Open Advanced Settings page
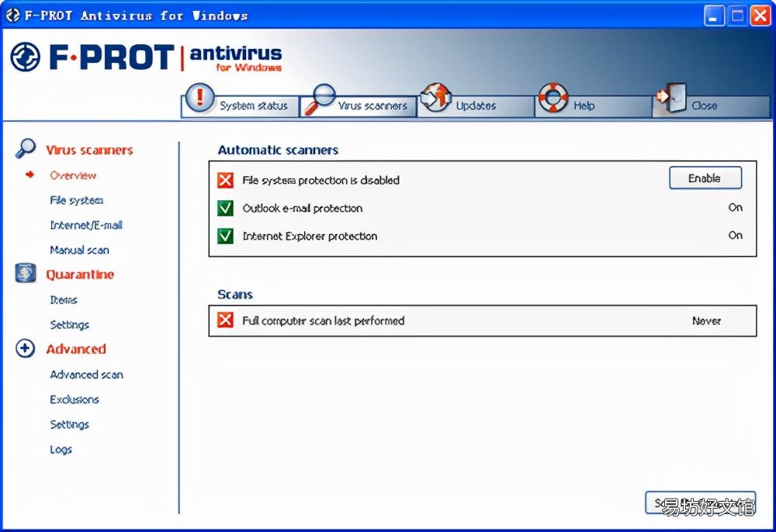Screen dimensions: 776x532 (x=69, y=425)
